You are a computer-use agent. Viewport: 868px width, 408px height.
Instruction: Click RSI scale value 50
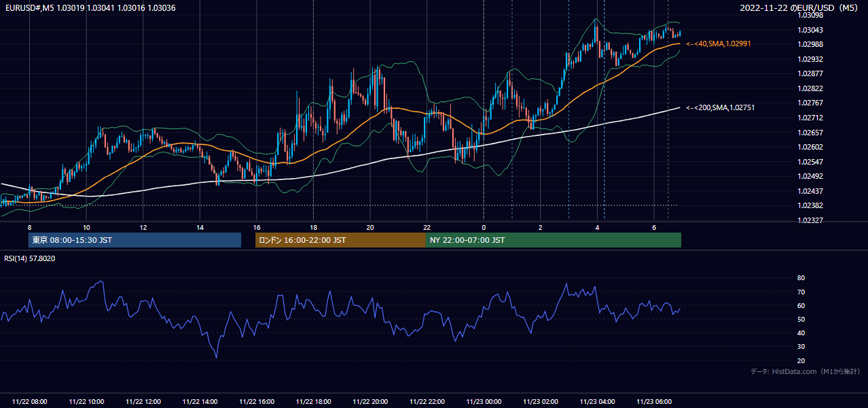[801, 319]
